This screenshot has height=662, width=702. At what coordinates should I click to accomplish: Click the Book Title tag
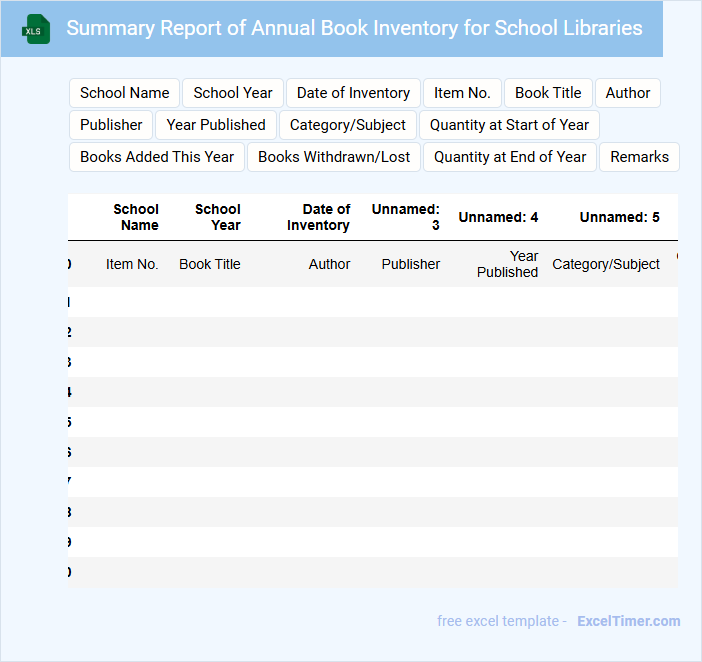(x=548, y=93)
